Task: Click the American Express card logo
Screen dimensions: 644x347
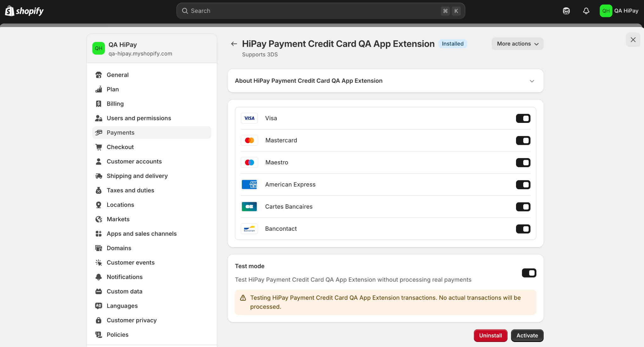Action: coord(249,185)
